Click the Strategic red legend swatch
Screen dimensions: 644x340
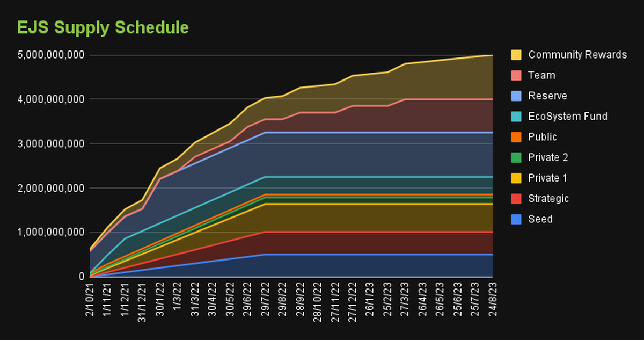tap(516, 199)
